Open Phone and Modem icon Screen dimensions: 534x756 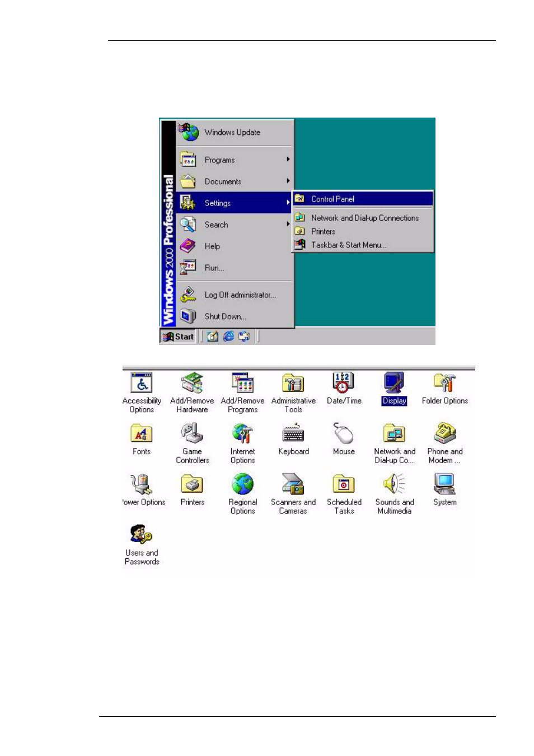pos(445,434)
